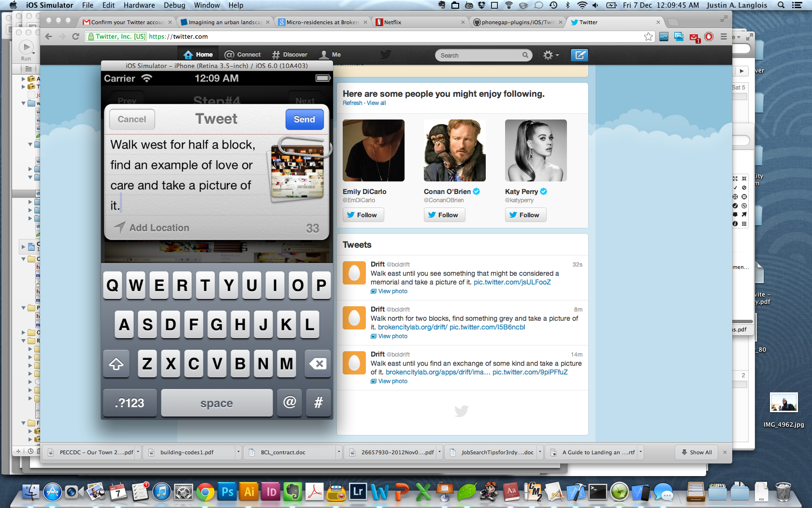Open dropdown for JobSearchTipsfor3rdy doc download
The image size is (812, 508).
540,452
